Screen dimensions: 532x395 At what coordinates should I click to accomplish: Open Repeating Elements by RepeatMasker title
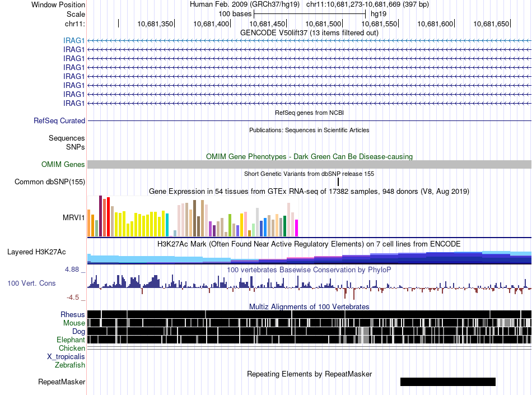point(309,374)
